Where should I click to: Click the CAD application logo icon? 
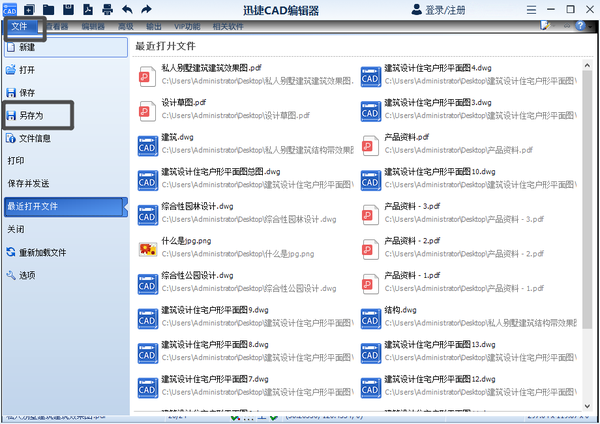click(x=10, y=9)
